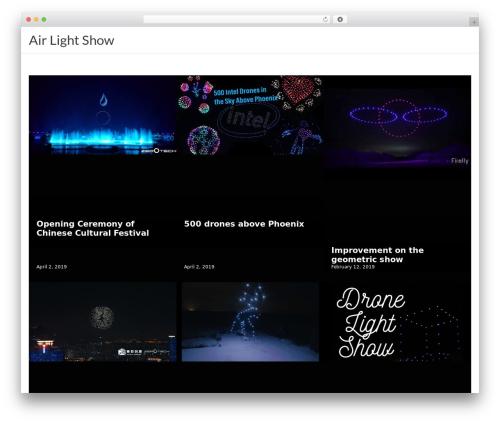Open 'Opening Ceremony of Chinese Cultural Festival' post
Viewport: 500px width, 423px height.
[x=93, y=228]
